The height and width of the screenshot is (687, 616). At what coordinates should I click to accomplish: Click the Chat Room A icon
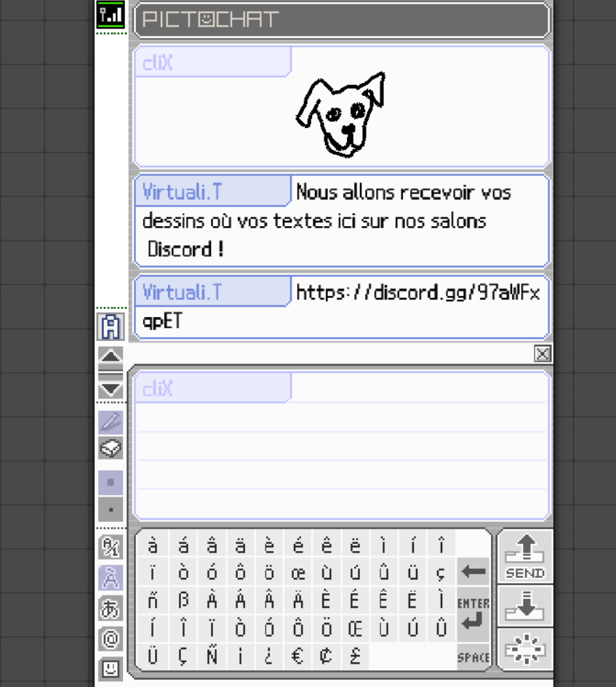111,327
